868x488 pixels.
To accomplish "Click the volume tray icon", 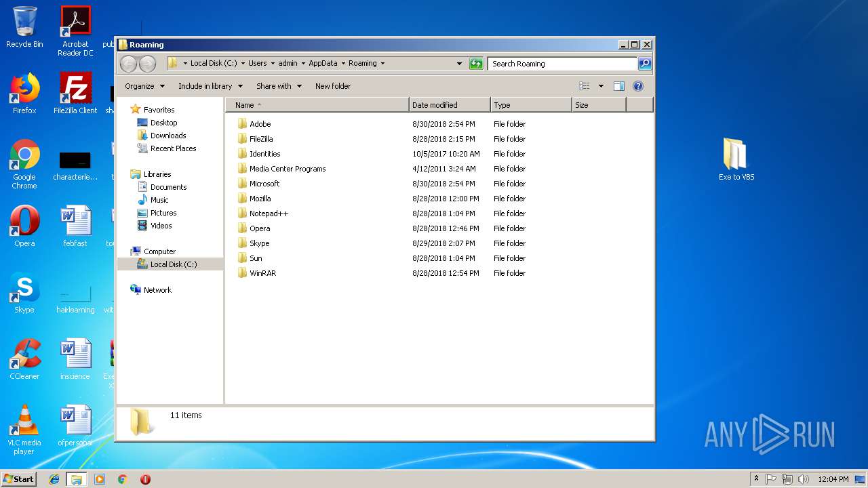I will pyautogui.click(x=804, y=479).
